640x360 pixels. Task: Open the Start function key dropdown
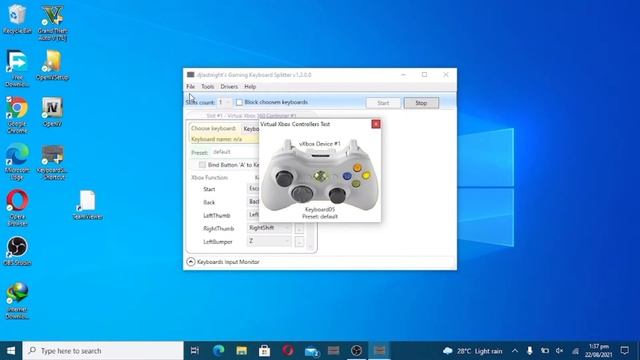point(253,189)
